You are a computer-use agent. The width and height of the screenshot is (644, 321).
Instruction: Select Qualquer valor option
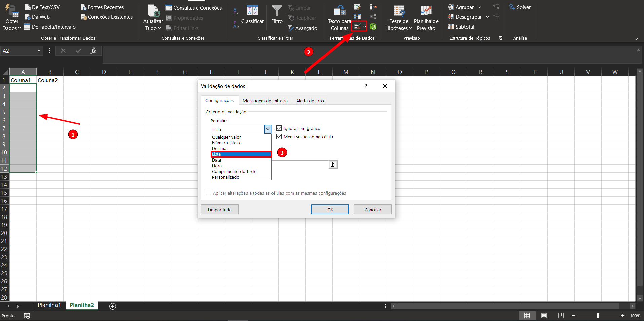pos(241,137)
